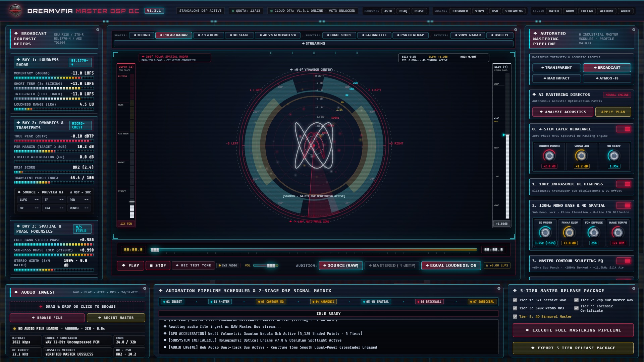Click the Play button
Screen dimensions: 644x362
coord(130,265)
